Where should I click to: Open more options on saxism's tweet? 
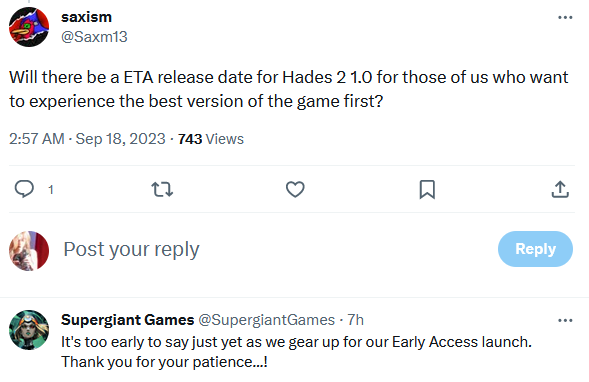pos(565,17)
